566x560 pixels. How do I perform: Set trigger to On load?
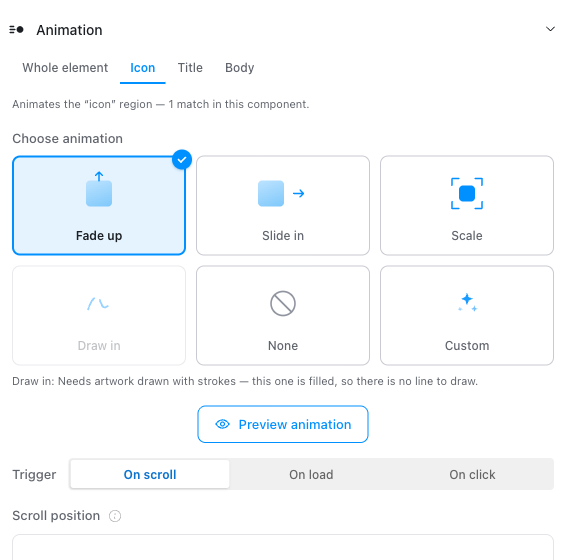tap(311, 474)
